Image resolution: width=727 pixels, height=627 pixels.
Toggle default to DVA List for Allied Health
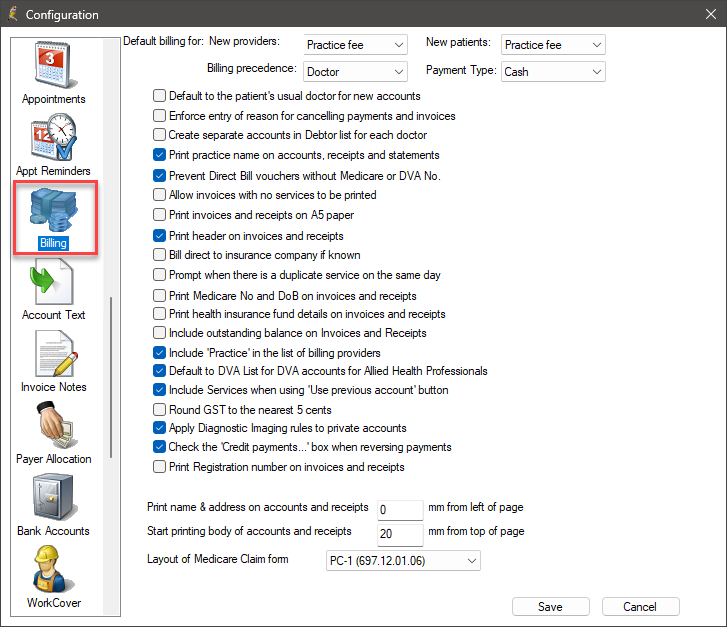click(x=159, y=371)
